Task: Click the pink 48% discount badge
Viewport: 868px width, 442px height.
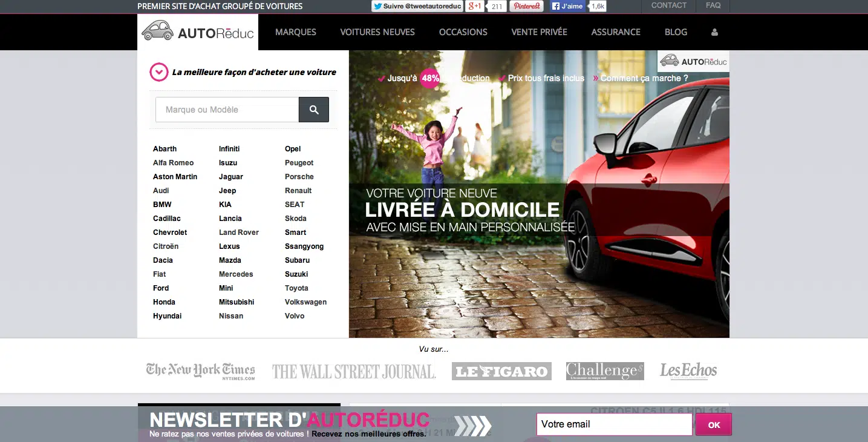Action: coord(430,78)
